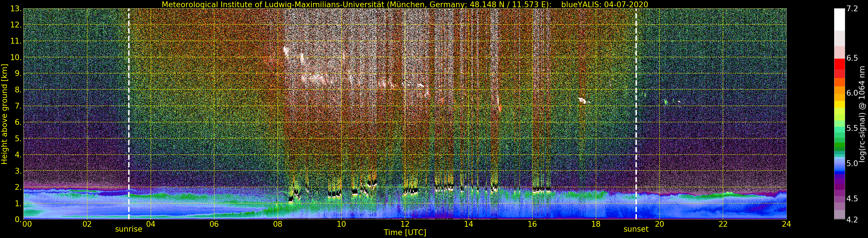The image size is (868, 238).
Task: Click the white dashed sunset marker line
Action: coord(636,114)
